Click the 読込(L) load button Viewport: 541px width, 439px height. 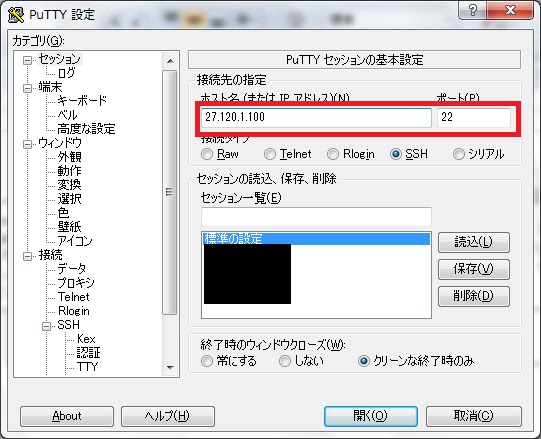[x=474, y=242]
